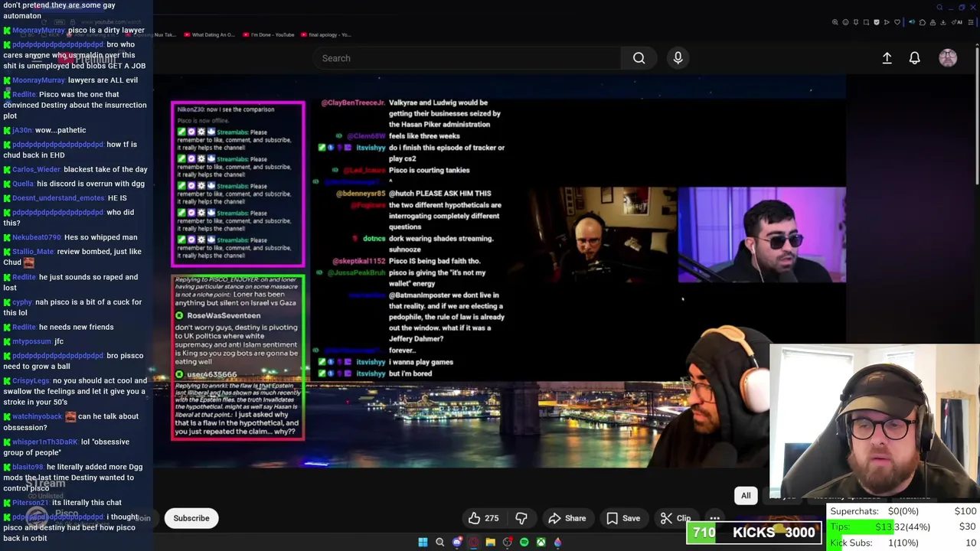Focus the YouTube Search field
The image size is (980, 551).
(x=467, y=58)
